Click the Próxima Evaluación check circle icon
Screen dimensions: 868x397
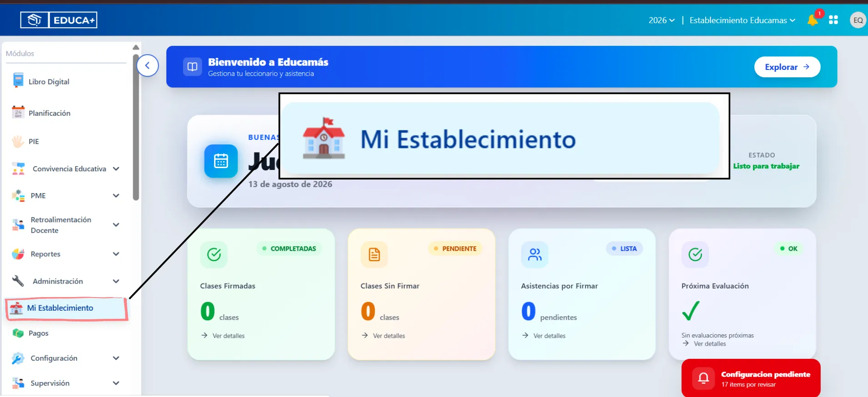pyautogui.click(x=695, y=254)
